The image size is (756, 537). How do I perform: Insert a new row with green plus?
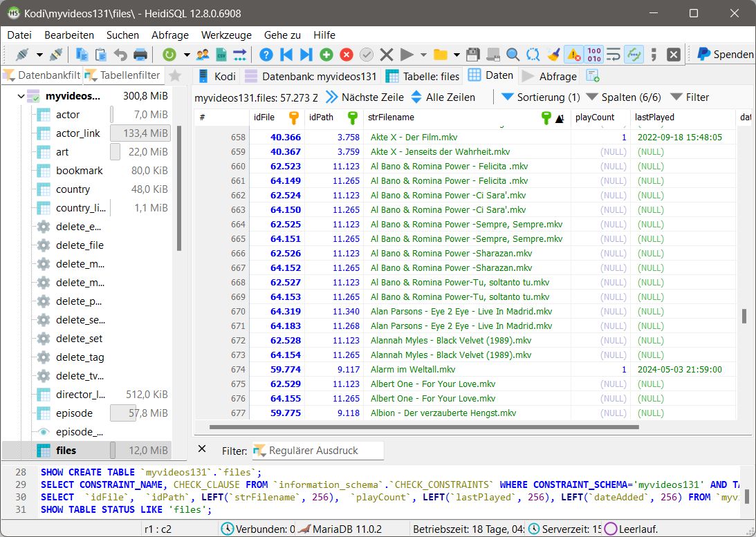click(x=326, y=55)
